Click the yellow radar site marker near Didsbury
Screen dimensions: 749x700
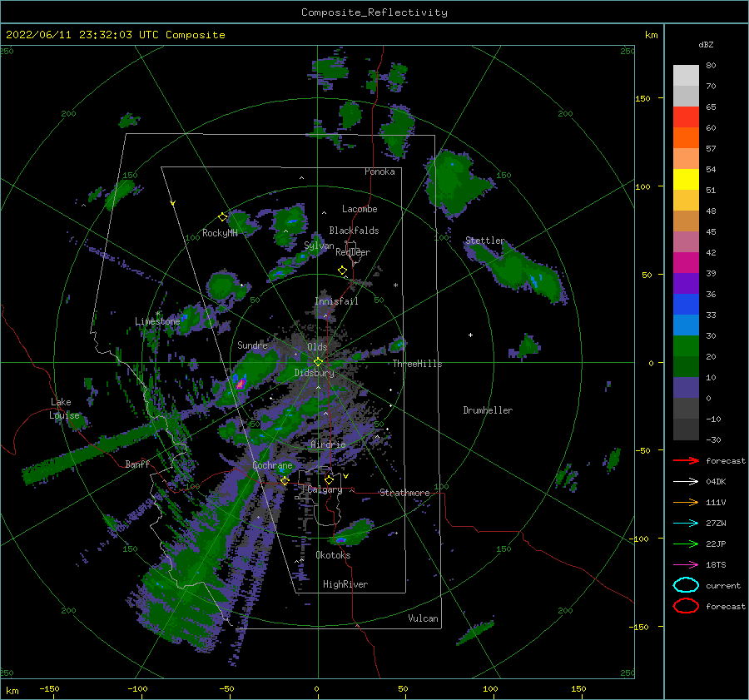[318, 362]
